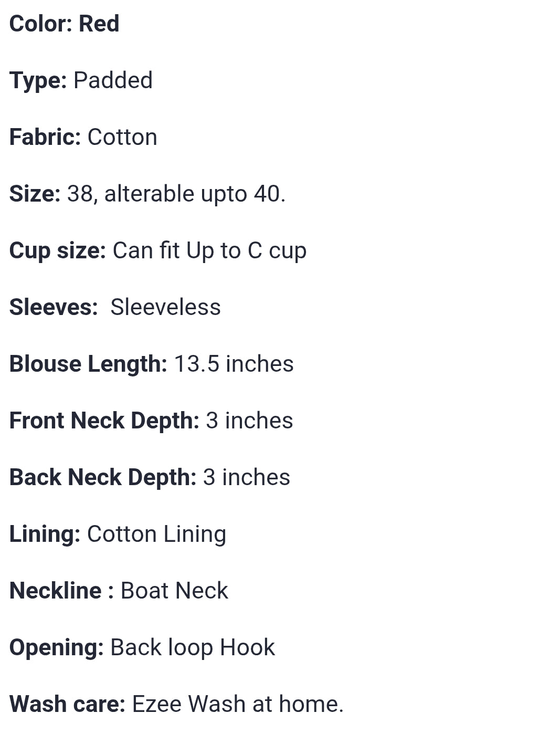This screenshot has width=560, height=734.
Task: Click the "Back Neck Depth:" label
Action: coord(102,477)
